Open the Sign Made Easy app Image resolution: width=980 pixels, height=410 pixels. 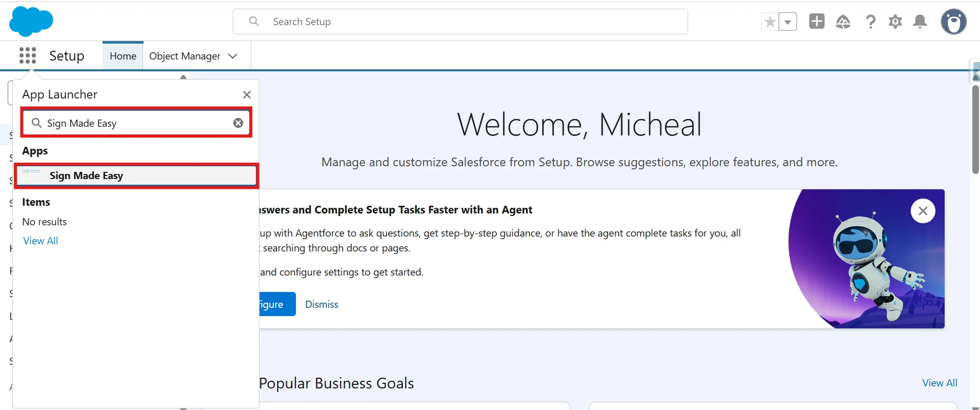pyautogui.click(x=136, y=175)
